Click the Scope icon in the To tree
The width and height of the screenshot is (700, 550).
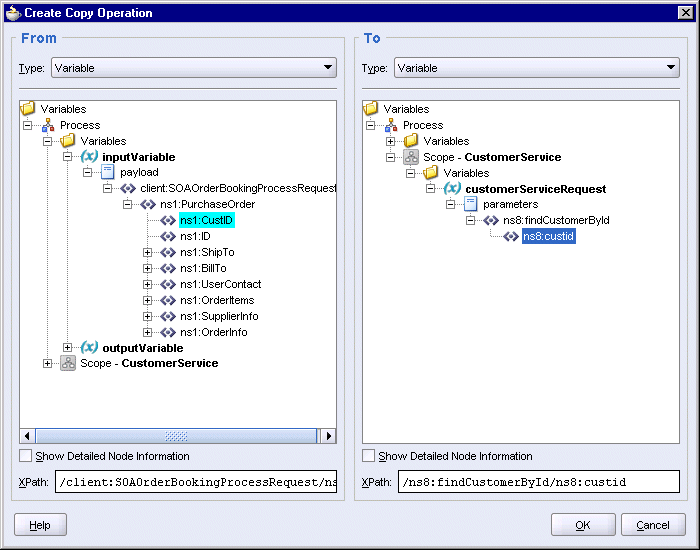(411, 157)
